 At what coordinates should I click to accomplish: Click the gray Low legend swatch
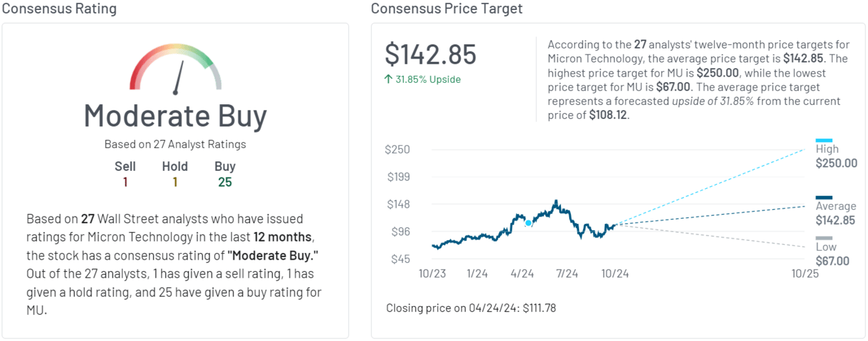tap(824, 238)
